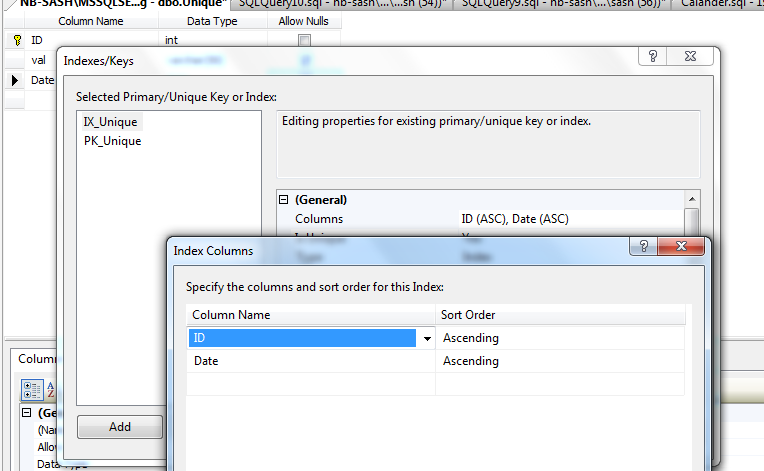Click Ascending sort order for ID row

click(560, 338)
